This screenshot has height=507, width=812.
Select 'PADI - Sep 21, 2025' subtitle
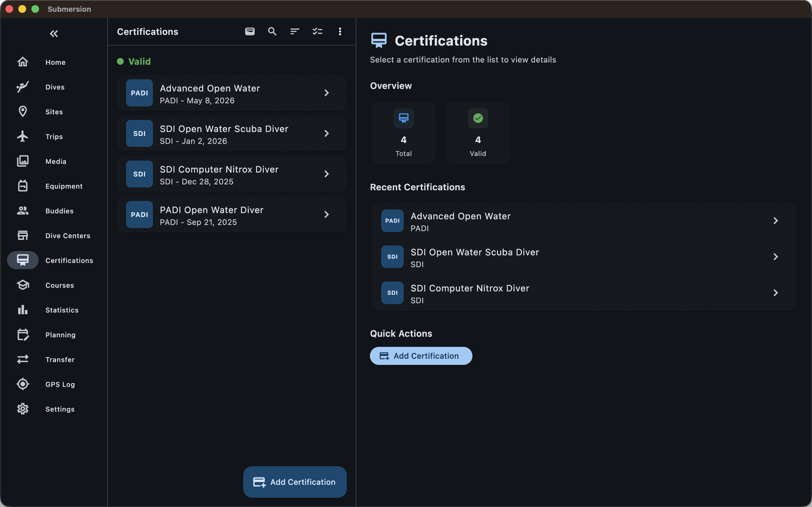point(198,222)
